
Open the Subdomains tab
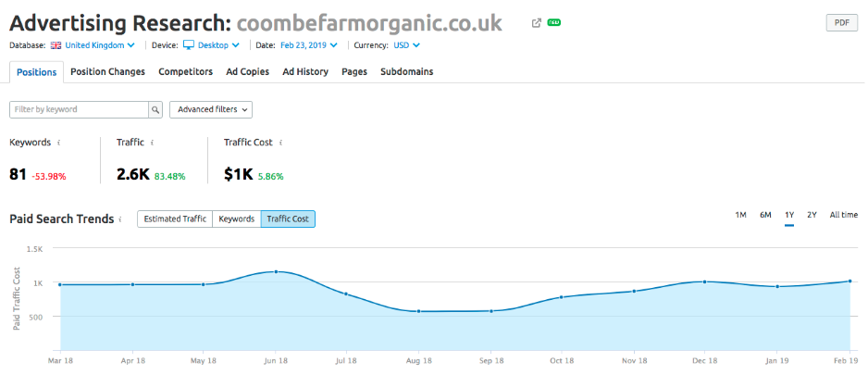click(407, 71)
